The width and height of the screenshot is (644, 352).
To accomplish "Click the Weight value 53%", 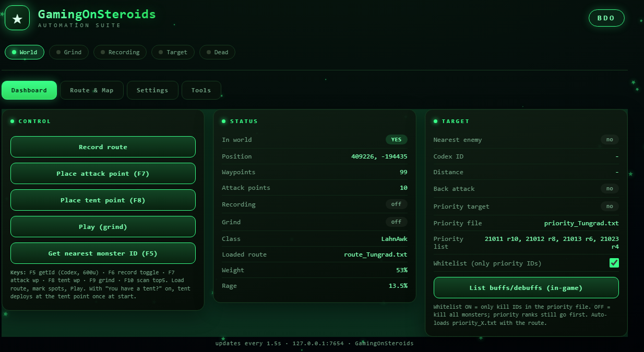I will 402,270.
